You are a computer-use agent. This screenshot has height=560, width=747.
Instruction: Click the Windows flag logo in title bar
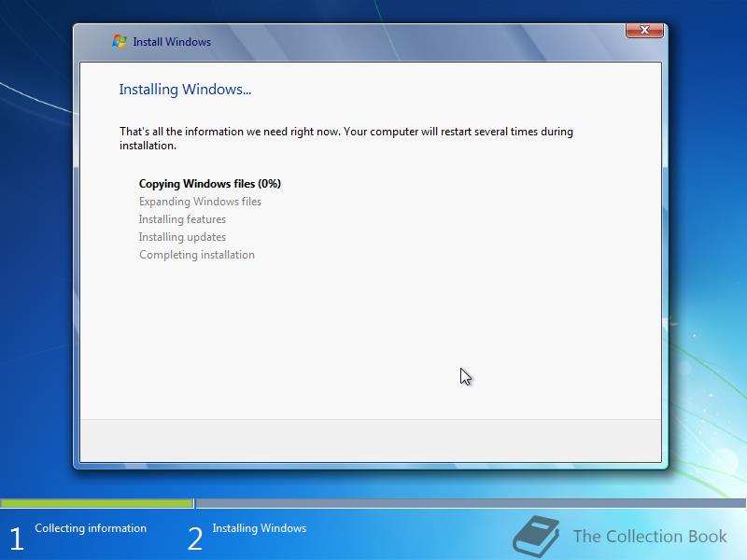(x=120, y=41)
